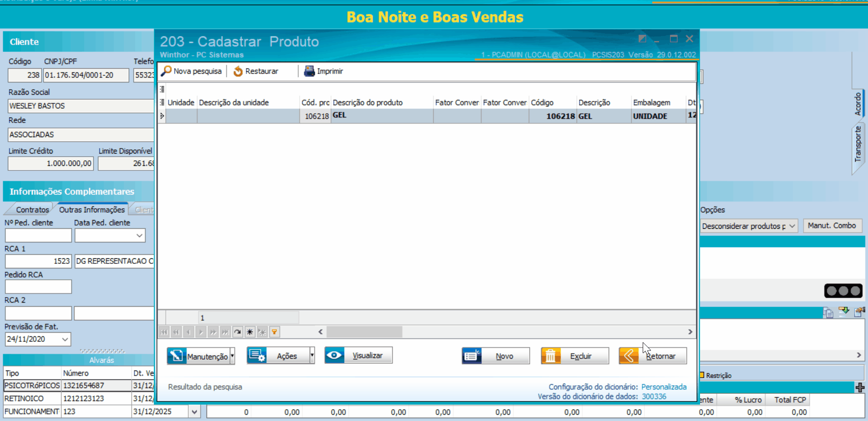This screenshot has height=421, width=868.
Task: Click the Personalizada dictionary configuration link
Action: click(664, 387)
